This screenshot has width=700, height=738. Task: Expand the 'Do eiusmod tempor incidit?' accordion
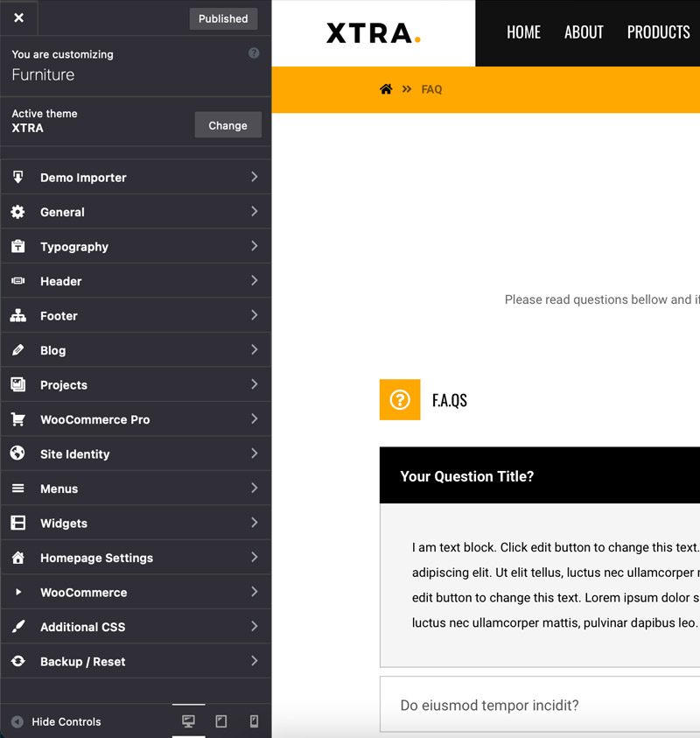click(490, 705)
